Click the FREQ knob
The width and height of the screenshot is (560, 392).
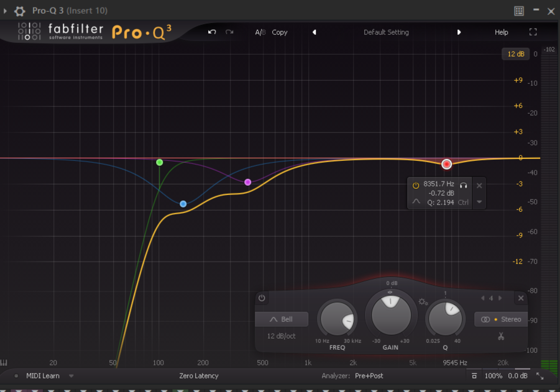coord(337,319)
